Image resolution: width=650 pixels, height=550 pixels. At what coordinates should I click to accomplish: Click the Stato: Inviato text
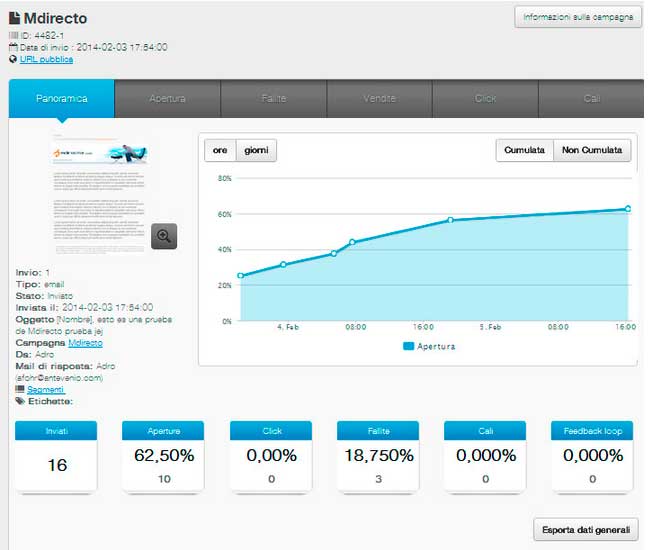pos(44,296)
